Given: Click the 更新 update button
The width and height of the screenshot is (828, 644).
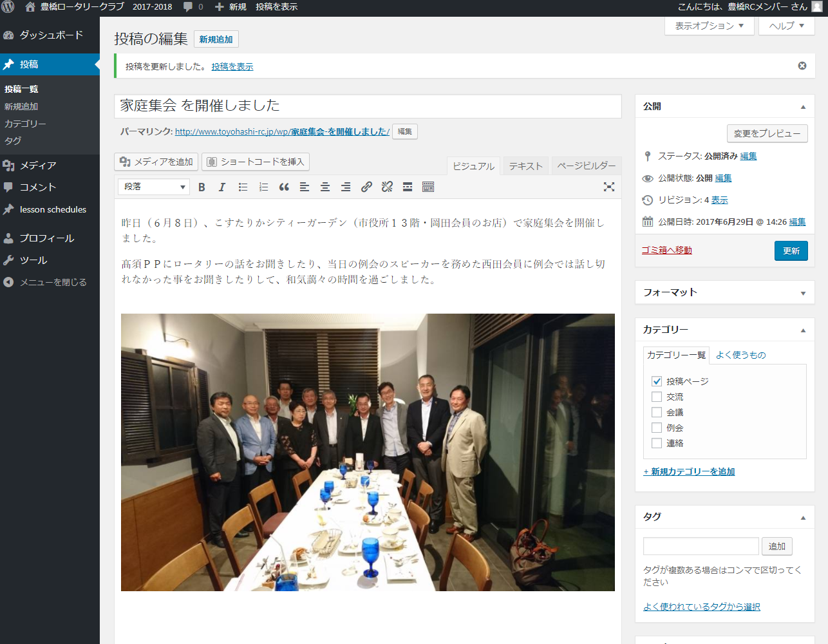Looking at the screenshot, I should point(791,251).
